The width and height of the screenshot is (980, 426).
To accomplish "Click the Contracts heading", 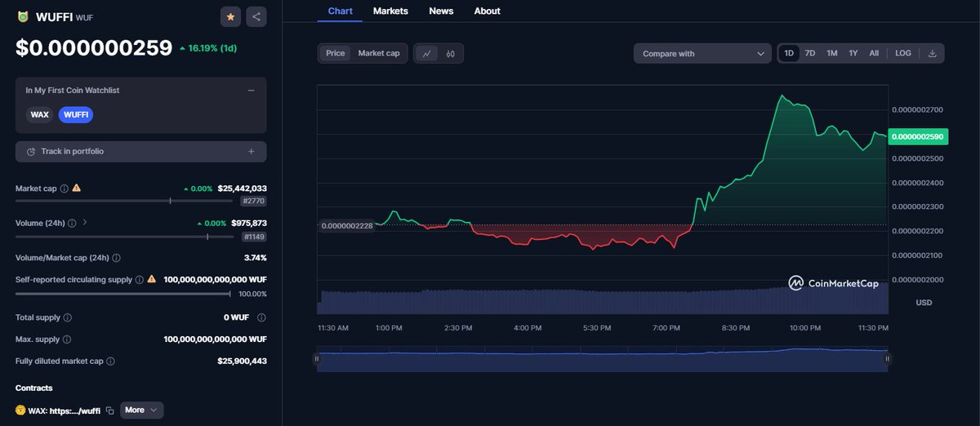I will coord(33,388).
